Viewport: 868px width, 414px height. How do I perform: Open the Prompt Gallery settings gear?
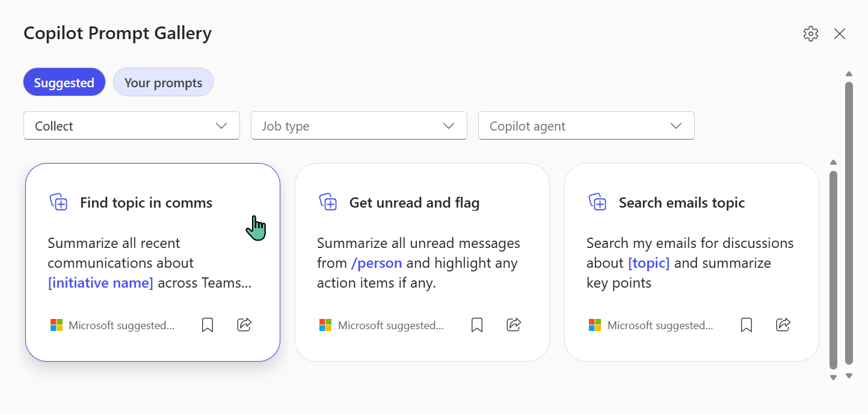(810, 34)
